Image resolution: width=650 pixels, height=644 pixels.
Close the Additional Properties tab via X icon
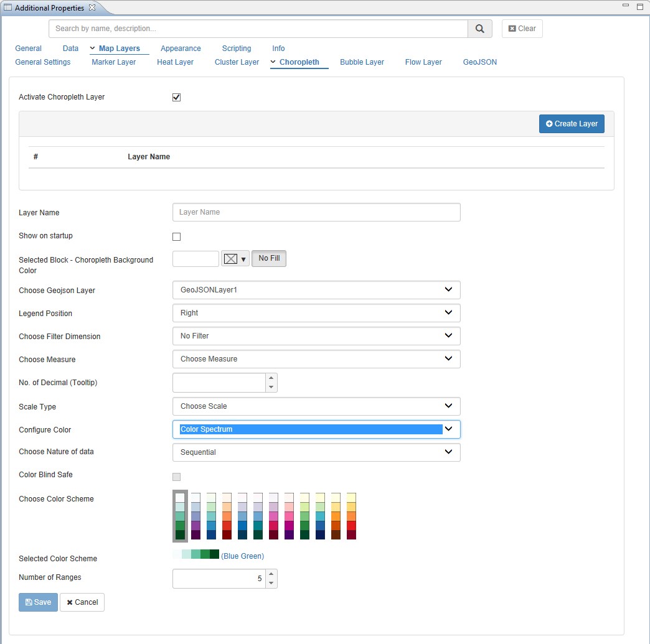[92, 7]
